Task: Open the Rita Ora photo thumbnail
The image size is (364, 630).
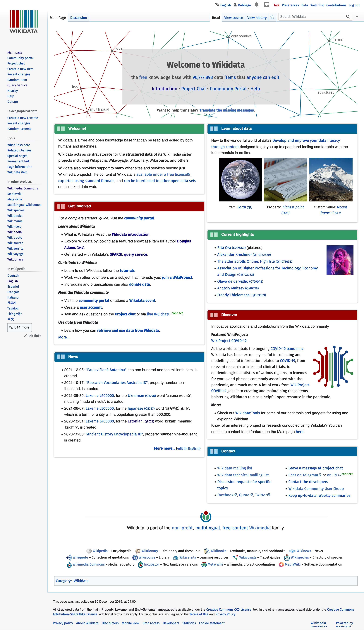Action: point(340,260)
